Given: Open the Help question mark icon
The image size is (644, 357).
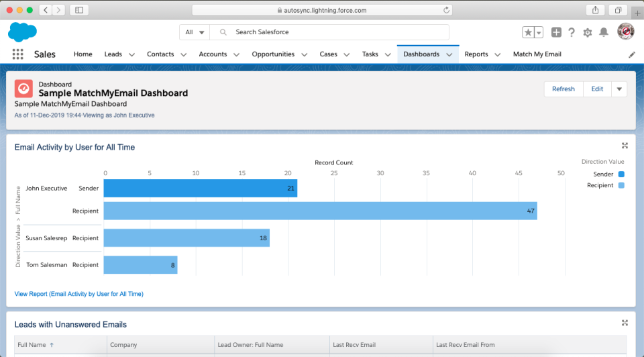Looking at the screenshot, I should point(572,32).
